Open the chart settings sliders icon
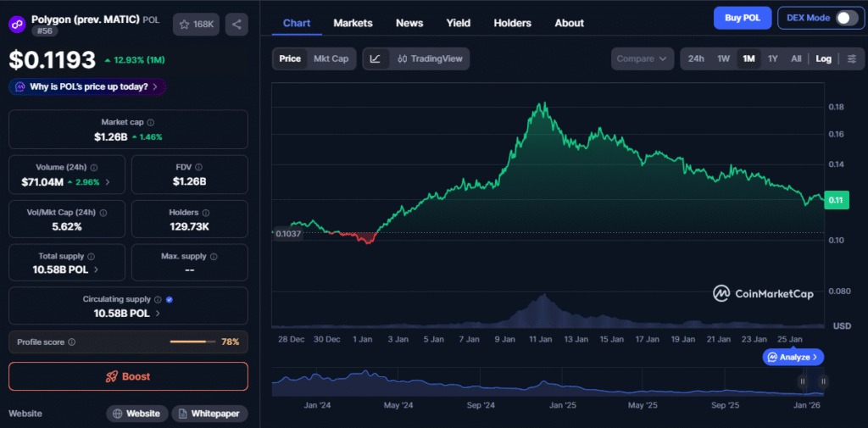The width and height of the screenshot is (868, 428). tap(851, 58)
